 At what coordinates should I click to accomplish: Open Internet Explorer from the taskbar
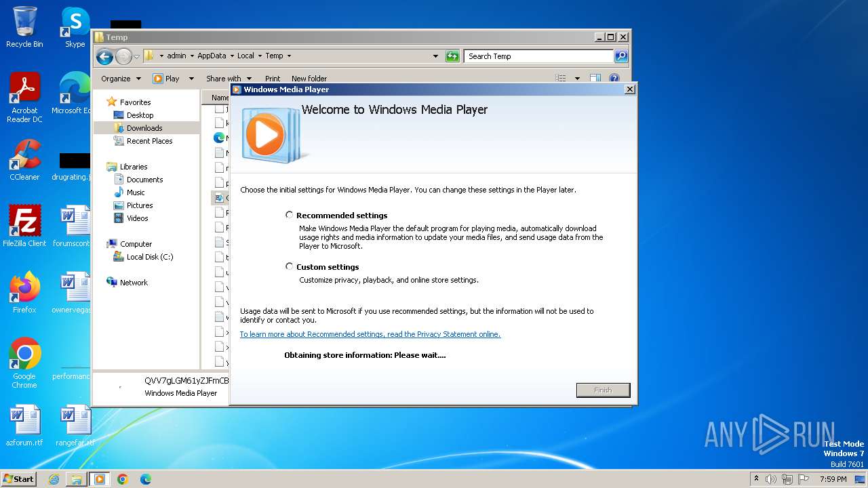(54, 479)
